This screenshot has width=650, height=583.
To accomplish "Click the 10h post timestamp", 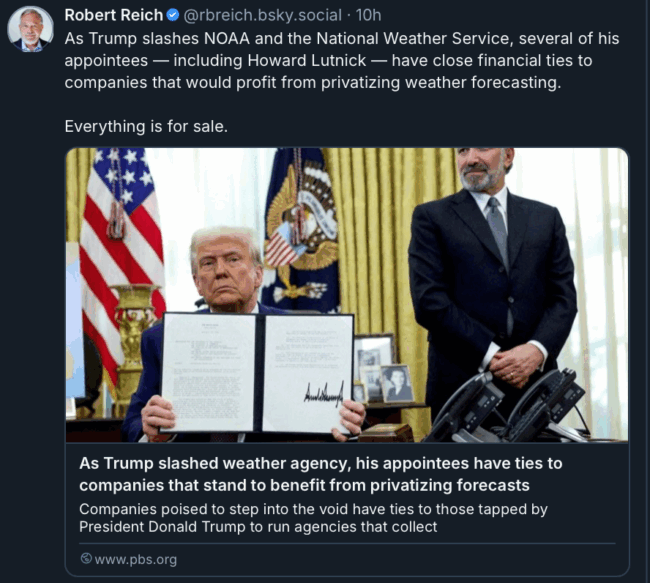I will click(x=368, y=15).
